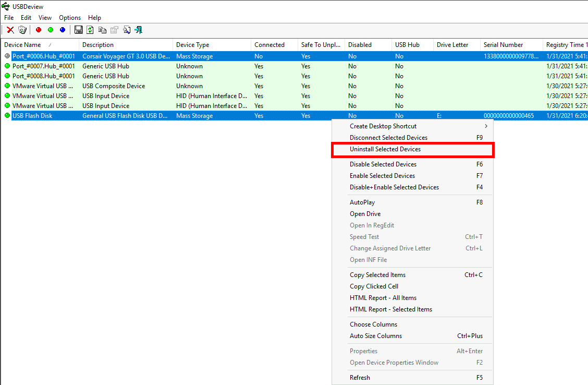Copy selected items using copy toolbar icon
Image resolution: width=588 pixels, height=385 pixels.
(102, 30)
